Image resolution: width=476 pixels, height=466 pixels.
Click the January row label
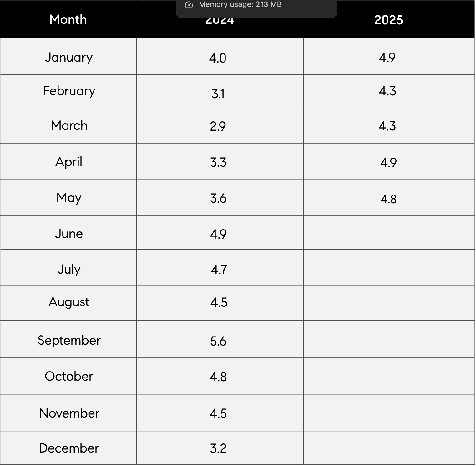coord(69,58)
